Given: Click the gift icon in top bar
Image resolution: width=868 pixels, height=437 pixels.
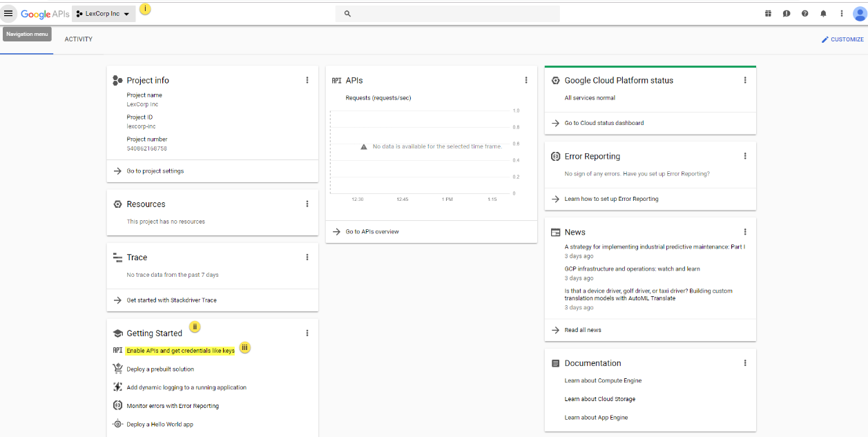Looking at the screenshot, I should [768, 14].
